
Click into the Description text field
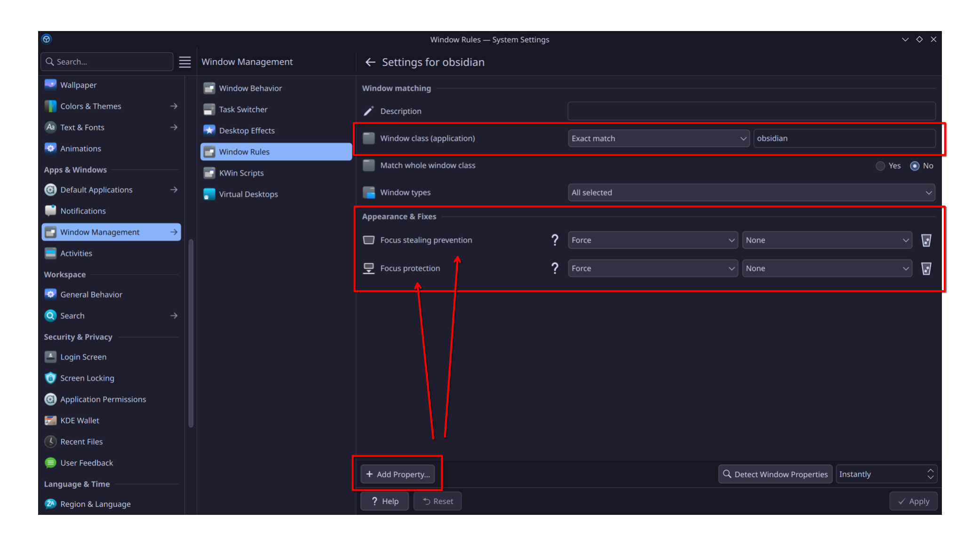click(751, 111)
